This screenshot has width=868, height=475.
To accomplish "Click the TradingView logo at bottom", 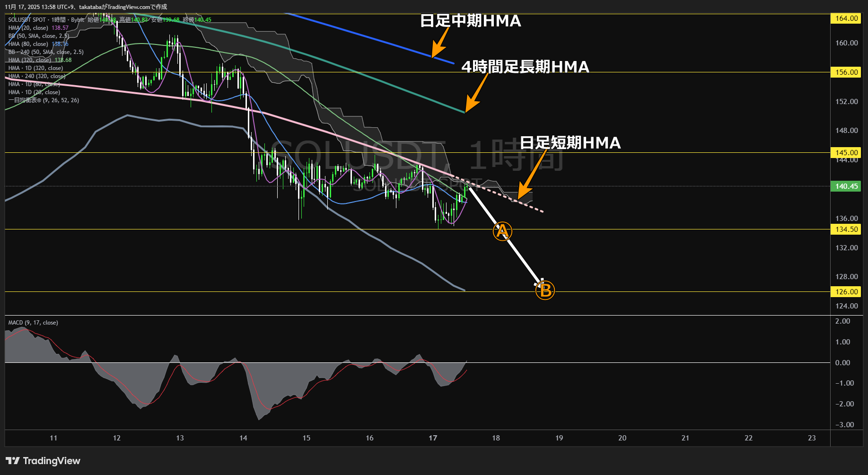I will [x=43, y=461].
